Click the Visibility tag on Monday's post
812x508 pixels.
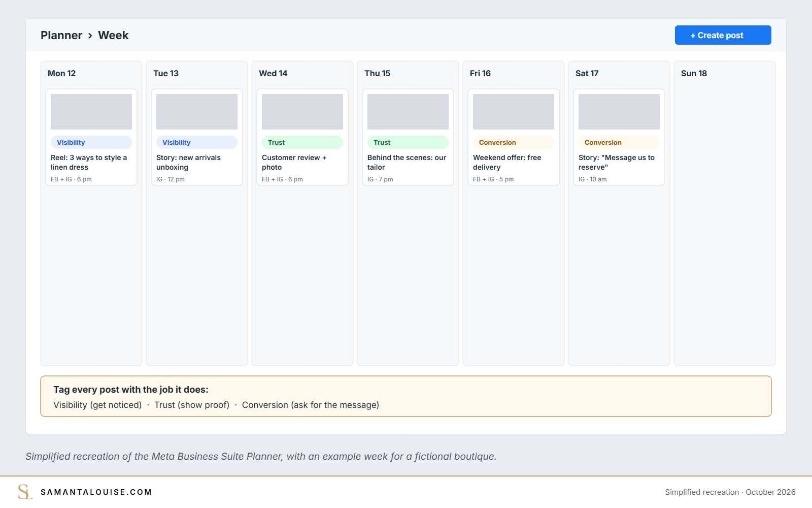click(x=91, y=142)
